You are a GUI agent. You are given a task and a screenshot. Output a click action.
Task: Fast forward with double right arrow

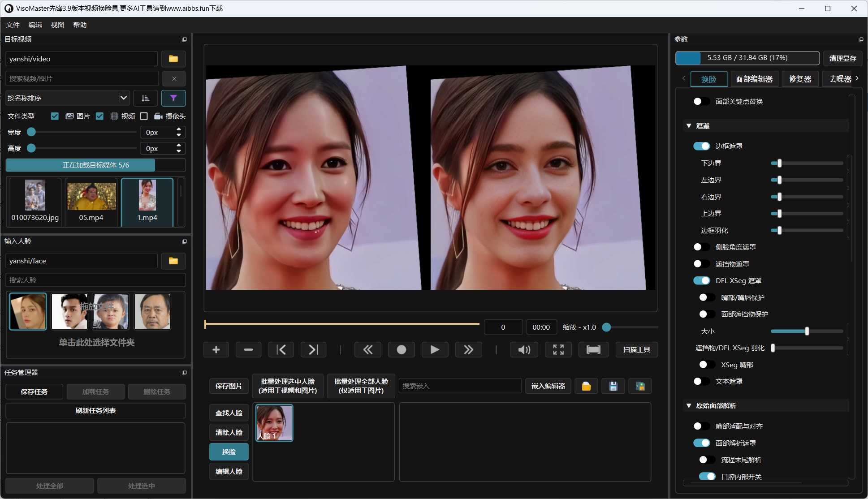(x=468, y=349)
